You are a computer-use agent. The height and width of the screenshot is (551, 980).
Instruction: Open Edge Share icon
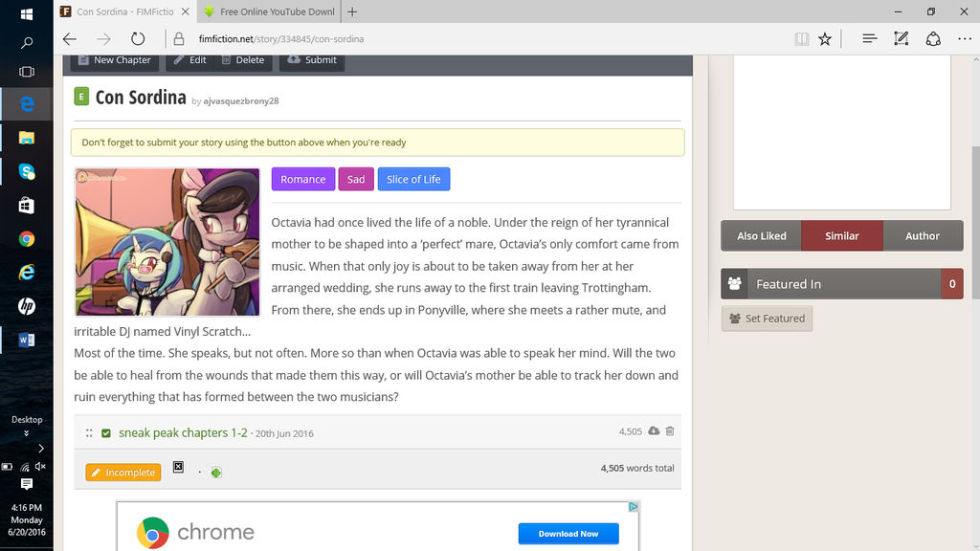coord(933,38)
